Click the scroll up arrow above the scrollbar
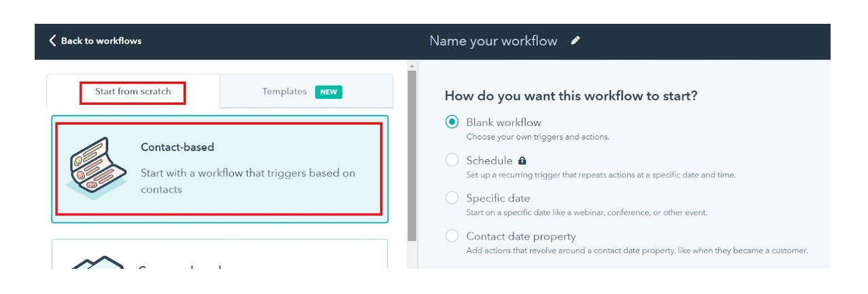Viewport: 868px width, 294px height. coord(412,66)
